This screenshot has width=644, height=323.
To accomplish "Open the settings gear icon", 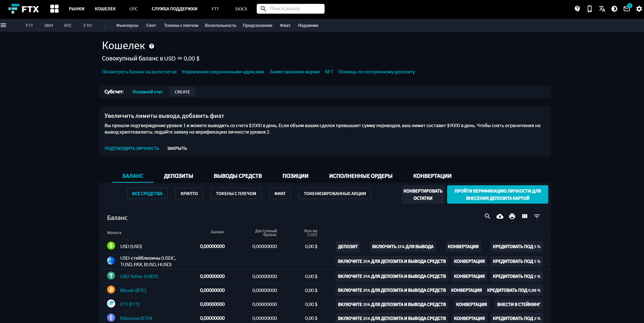I will click(639, 9).
